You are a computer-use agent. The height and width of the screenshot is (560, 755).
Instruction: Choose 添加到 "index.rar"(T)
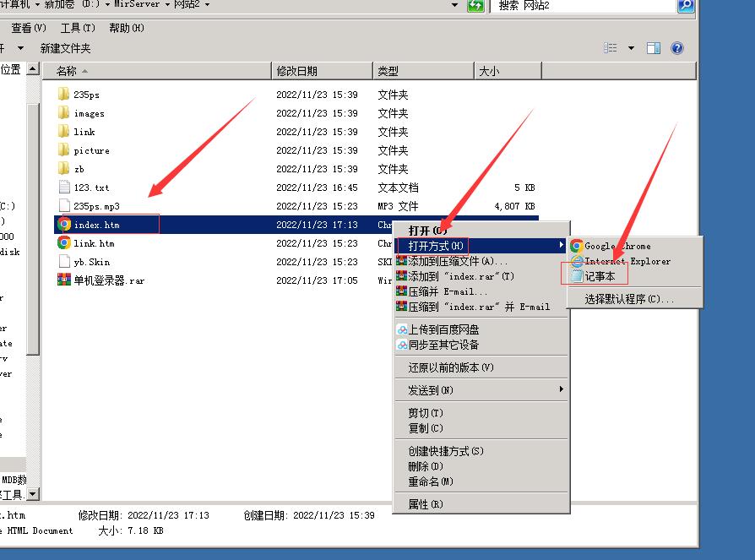(x=481, y=276)
